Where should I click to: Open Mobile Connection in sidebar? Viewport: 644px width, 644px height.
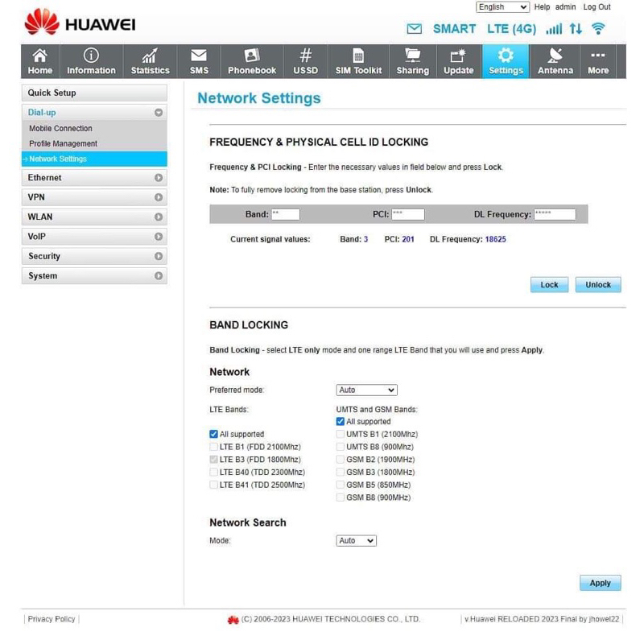tap(60, 128)
